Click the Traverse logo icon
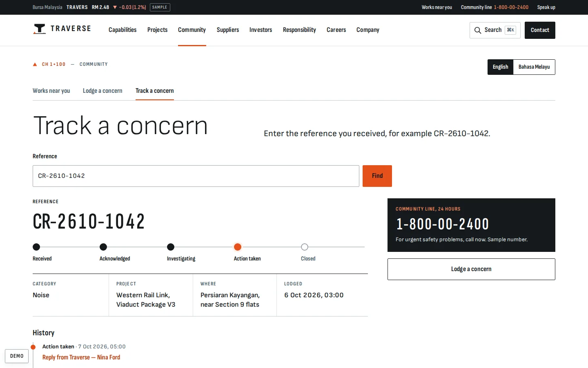 (x=40, y=29)
